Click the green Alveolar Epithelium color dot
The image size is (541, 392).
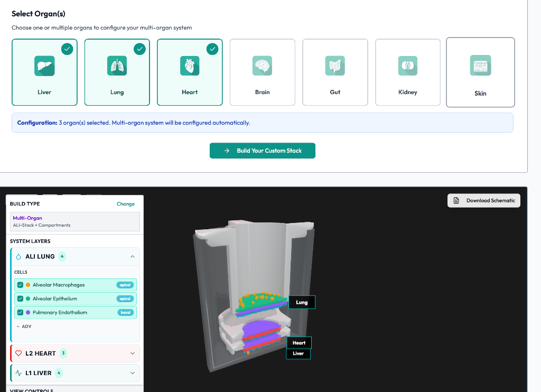[x=28, y=299]
